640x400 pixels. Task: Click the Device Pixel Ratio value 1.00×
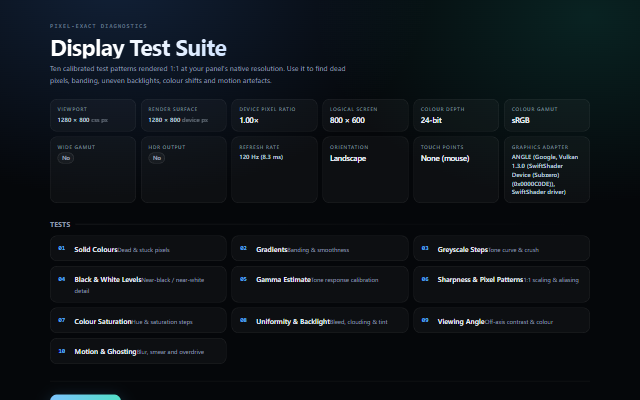tap(249, 120)
